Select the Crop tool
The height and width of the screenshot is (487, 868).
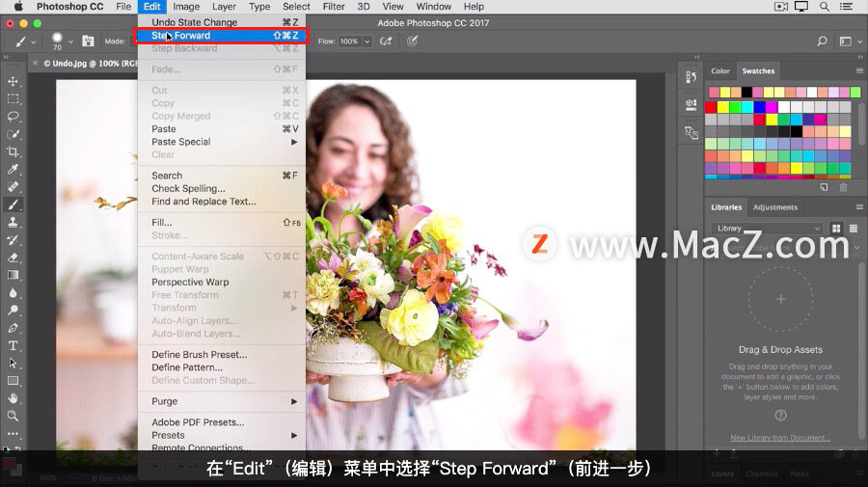coord(13,151)
